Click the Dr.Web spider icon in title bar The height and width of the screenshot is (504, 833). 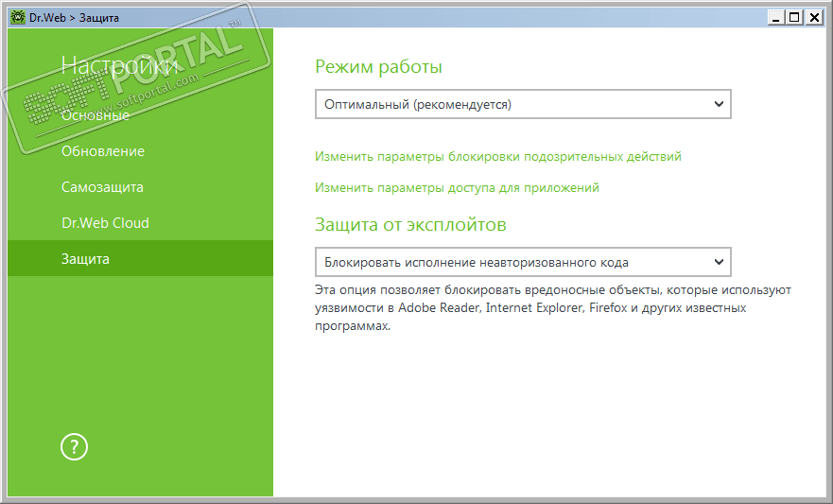18,18
